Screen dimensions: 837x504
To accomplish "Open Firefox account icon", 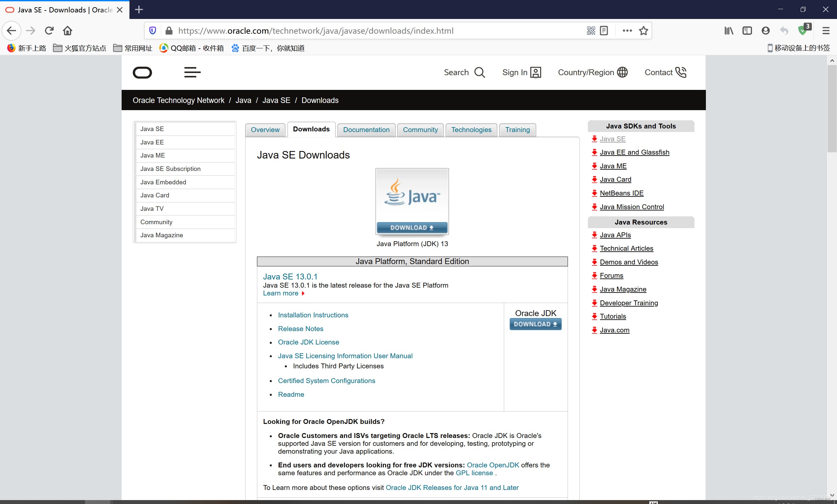I will [766, 31].
